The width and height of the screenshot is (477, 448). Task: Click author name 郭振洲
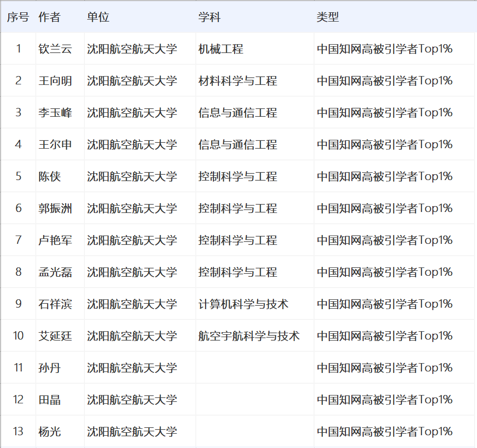(55, 209)
